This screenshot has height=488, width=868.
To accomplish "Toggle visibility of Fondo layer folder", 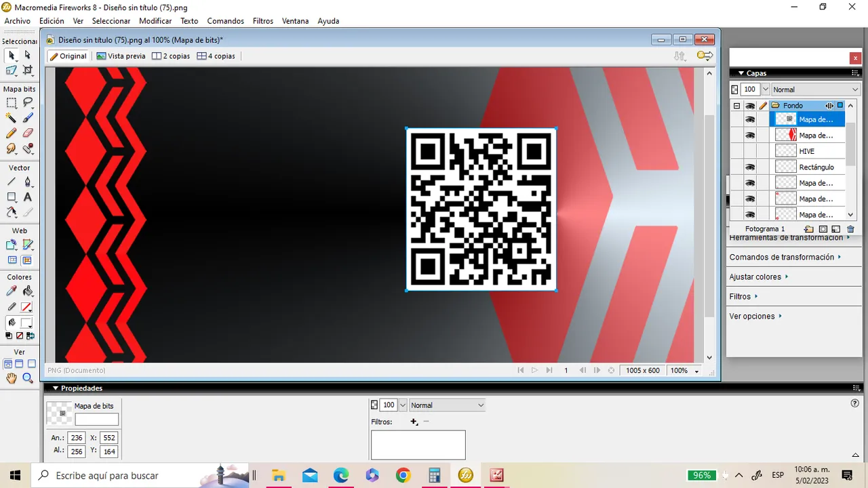I will pos(750,106).
